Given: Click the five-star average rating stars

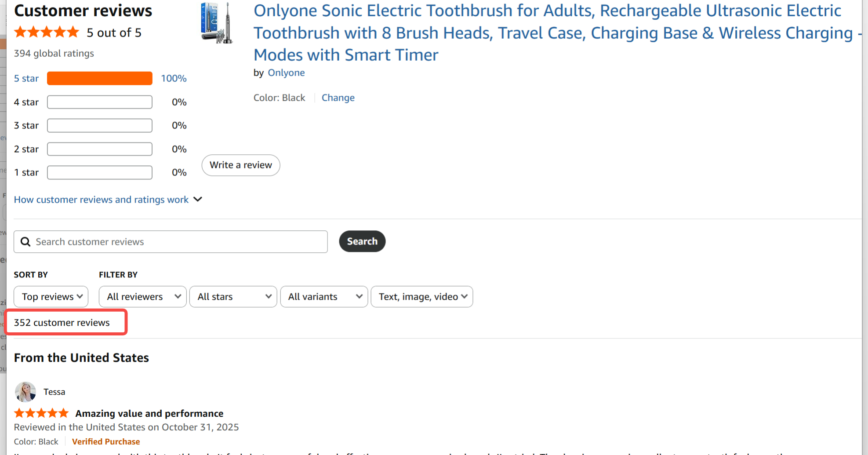Looking at the screenshot, I should (47, 33).
